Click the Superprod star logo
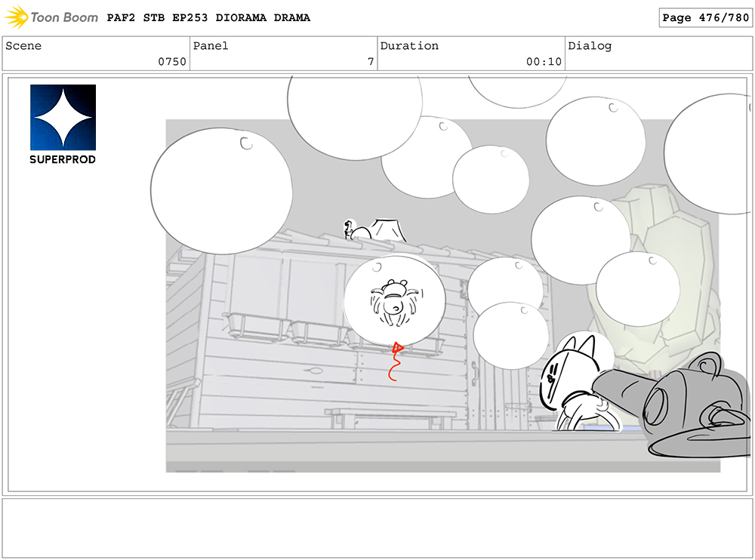 point(63,118)
